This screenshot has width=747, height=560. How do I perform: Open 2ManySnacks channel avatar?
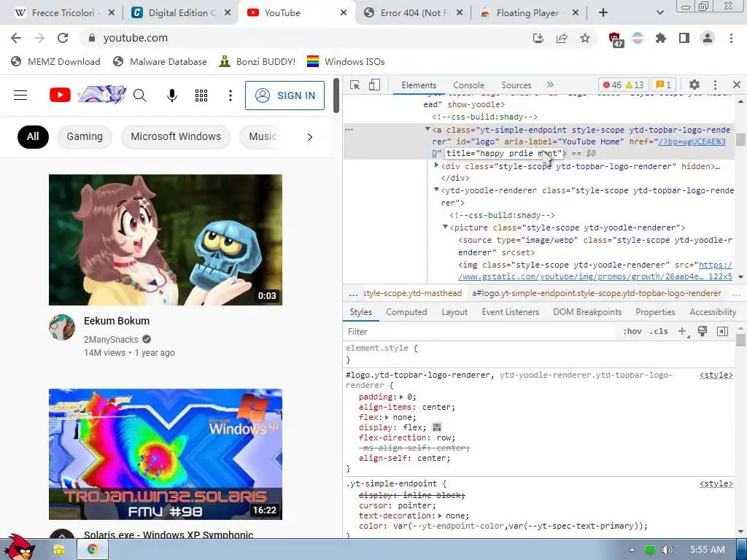pyautogui.click(x=62, y=327)
